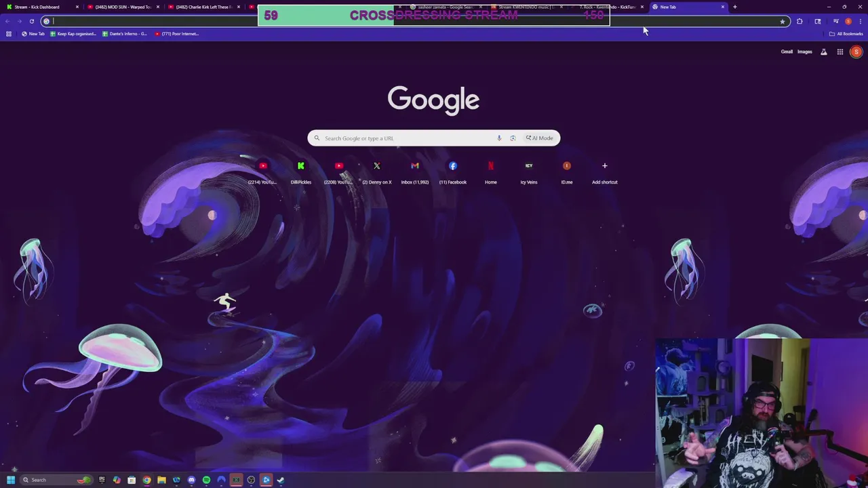Reload the page
This screenshot has width=868, height=488.
tap(31, 21)
